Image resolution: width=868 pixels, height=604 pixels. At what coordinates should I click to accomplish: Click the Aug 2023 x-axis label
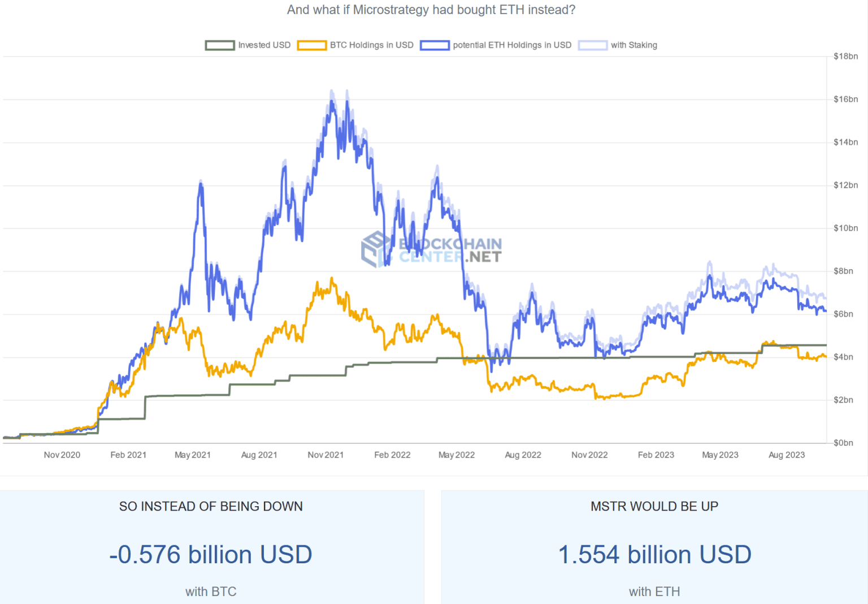tap(787, 455)
